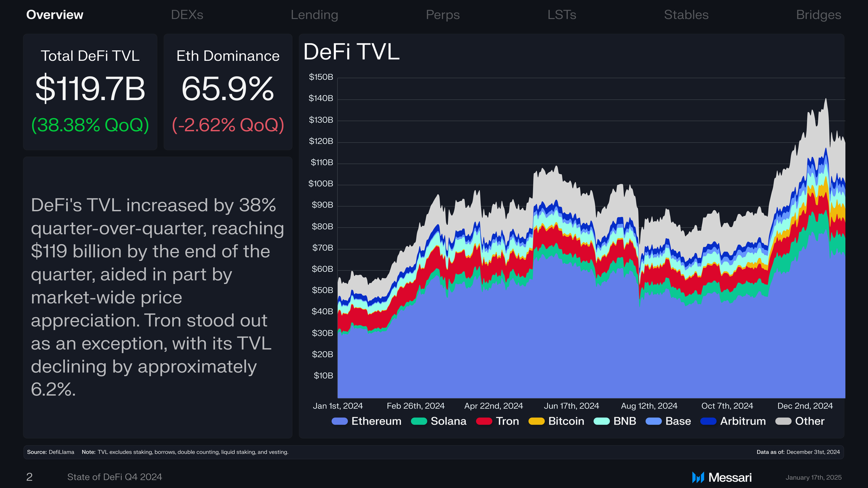Select the "Arbitrum" legend label
The width and height of the screenshot is (868, 488).
pyautogui.click(x=743, y=421)
